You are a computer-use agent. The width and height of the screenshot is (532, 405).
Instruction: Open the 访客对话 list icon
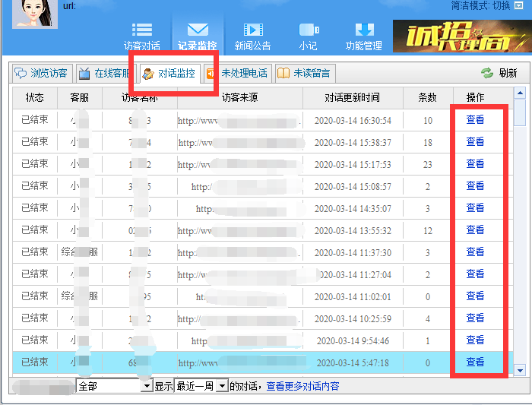pos(142,30)
